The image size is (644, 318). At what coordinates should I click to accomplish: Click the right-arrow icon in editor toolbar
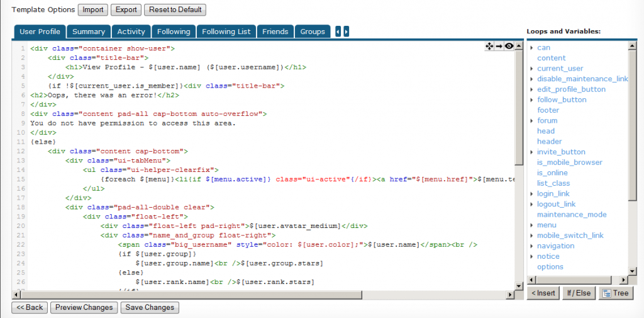point(499,46)
